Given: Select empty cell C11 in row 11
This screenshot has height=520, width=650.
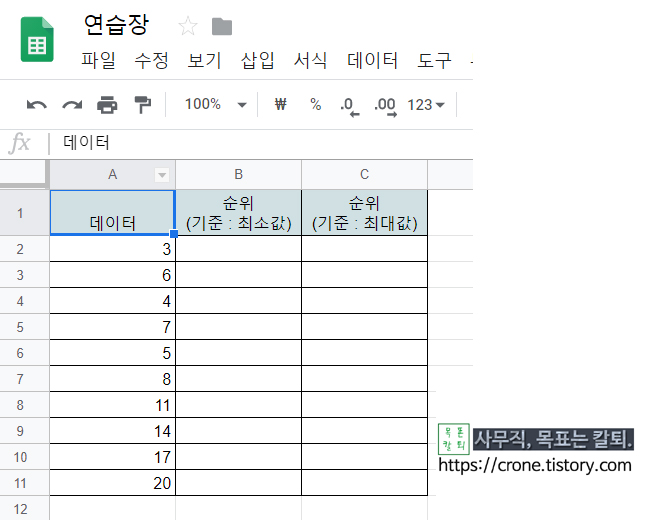Looking at the screenshot, I should [364, 483].
